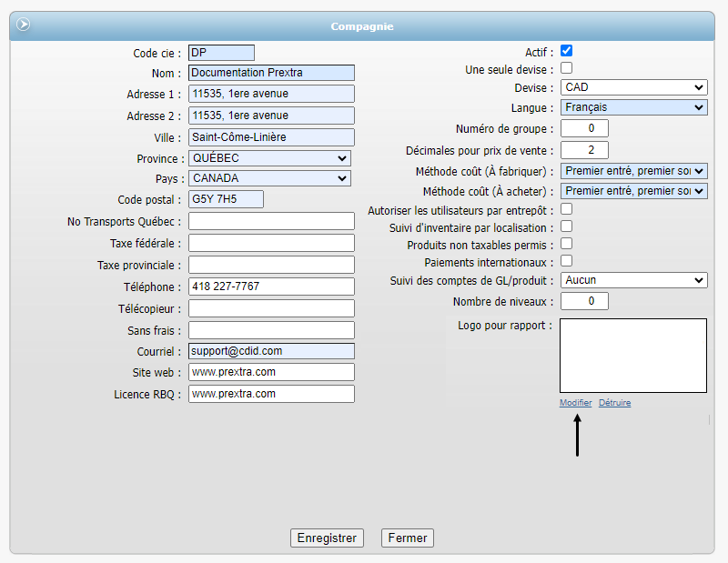
Task: Focus Décimales pour prix de vente field
Action: [x=584, y=150]
